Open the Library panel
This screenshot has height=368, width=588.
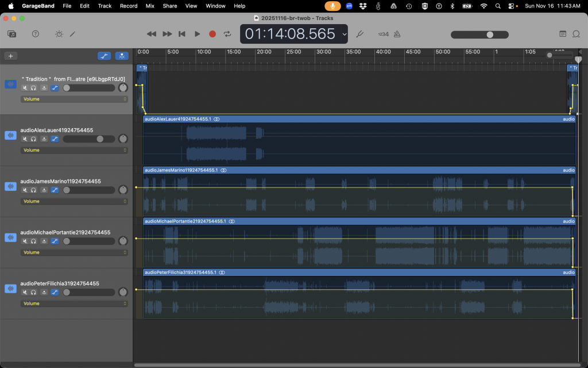tap(12, 34)
